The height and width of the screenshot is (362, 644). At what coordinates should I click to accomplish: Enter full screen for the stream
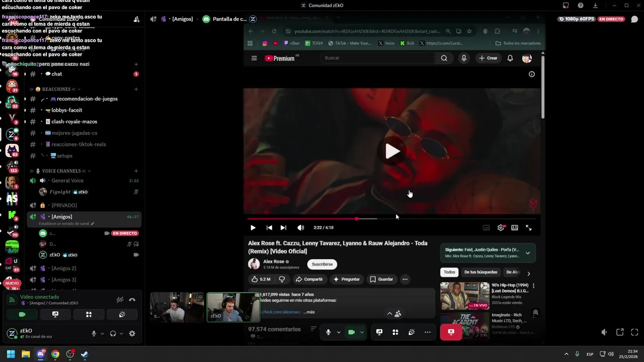coord(634,332)
